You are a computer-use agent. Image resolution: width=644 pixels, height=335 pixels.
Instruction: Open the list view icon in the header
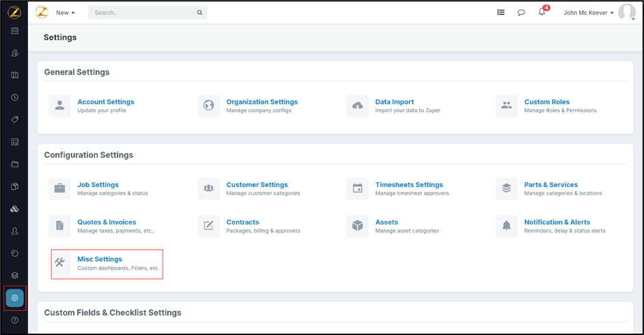pyautogui.click(x=501, y=12)
